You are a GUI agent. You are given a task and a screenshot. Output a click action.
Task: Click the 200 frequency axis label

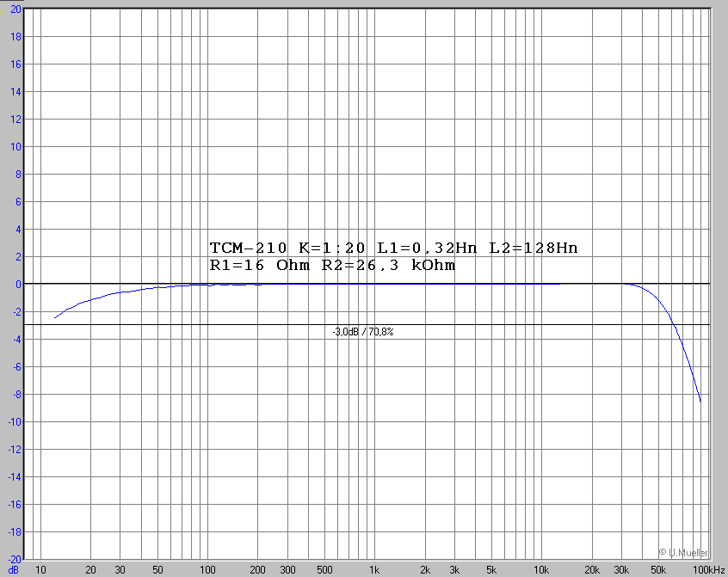pos(257,569)
